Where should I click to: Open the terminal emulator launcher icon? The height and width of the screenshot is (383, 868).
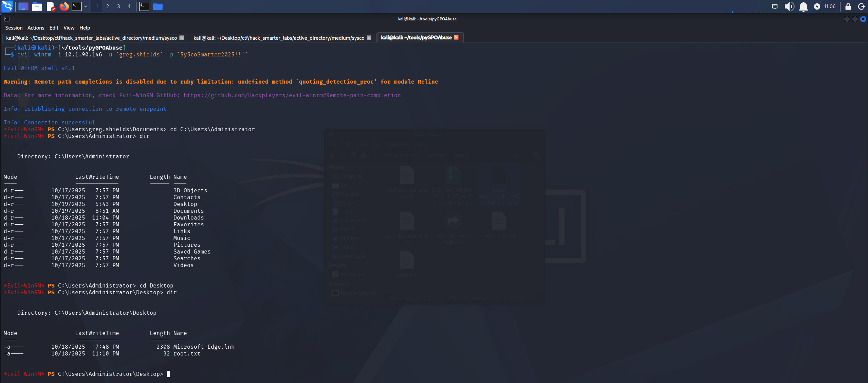(x=77, y=6)
